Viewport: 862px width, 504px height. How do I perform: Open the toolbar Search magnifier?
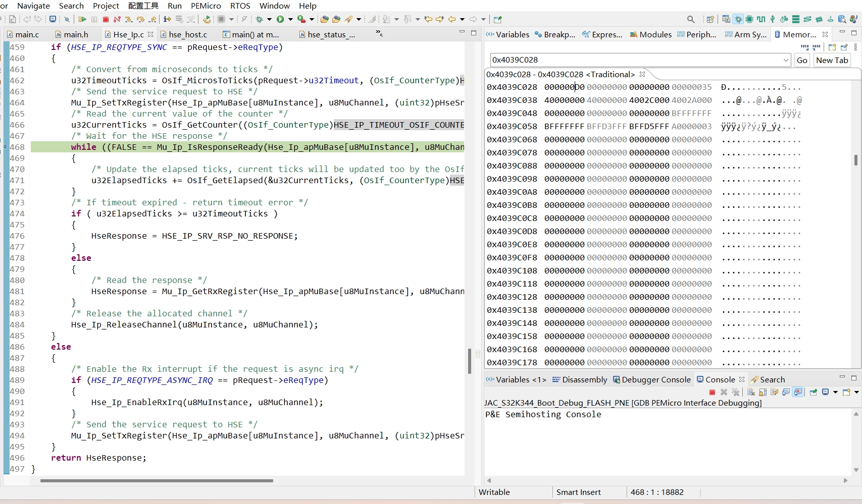point(691,19)
